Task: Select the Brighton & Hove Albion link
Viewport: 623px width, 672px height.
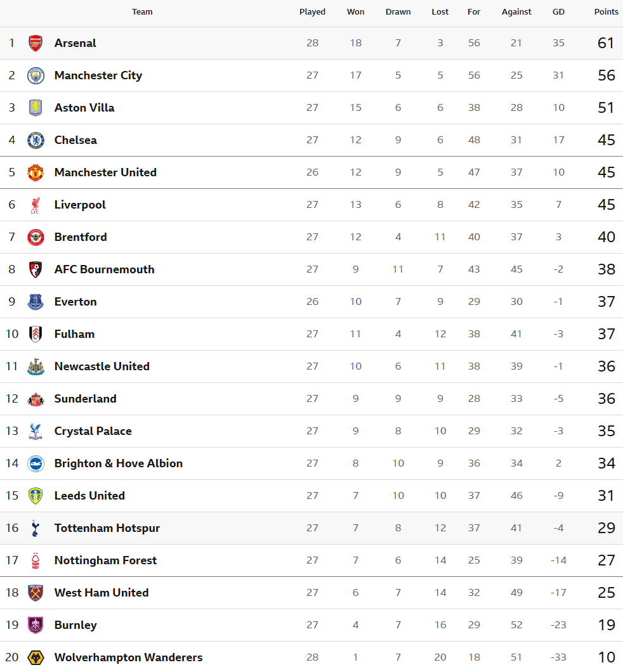Action: pos(119,463)
